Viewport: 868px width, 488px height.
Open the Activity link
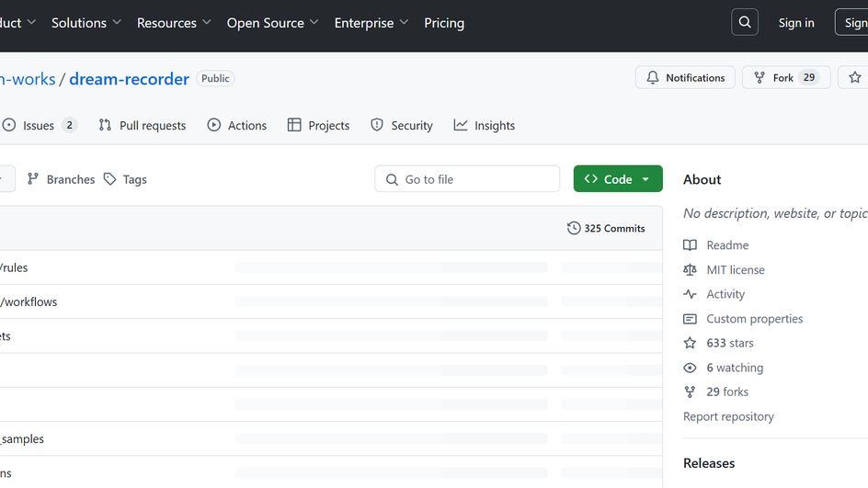tap(725, 294)
